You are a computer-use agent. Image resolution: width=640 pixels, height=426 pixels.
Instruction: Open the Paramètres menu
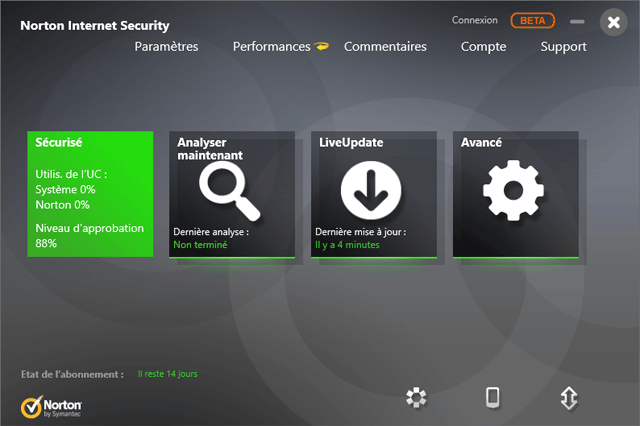[x=166, y=47]
